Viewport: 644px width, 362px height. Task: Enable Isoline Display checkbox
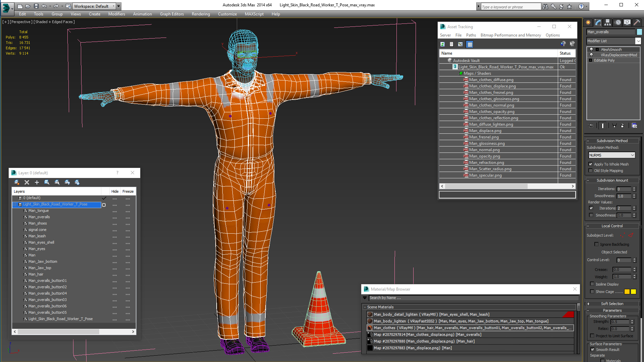[592, 284]
